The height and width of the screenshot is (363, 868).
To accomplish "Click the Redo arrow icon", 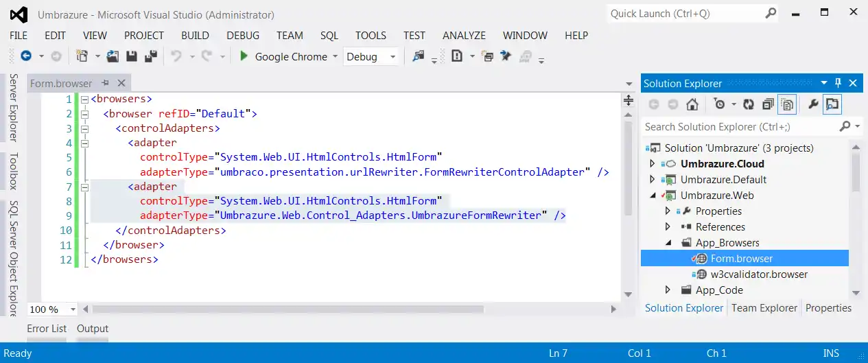I will click(x=207, y=56).
